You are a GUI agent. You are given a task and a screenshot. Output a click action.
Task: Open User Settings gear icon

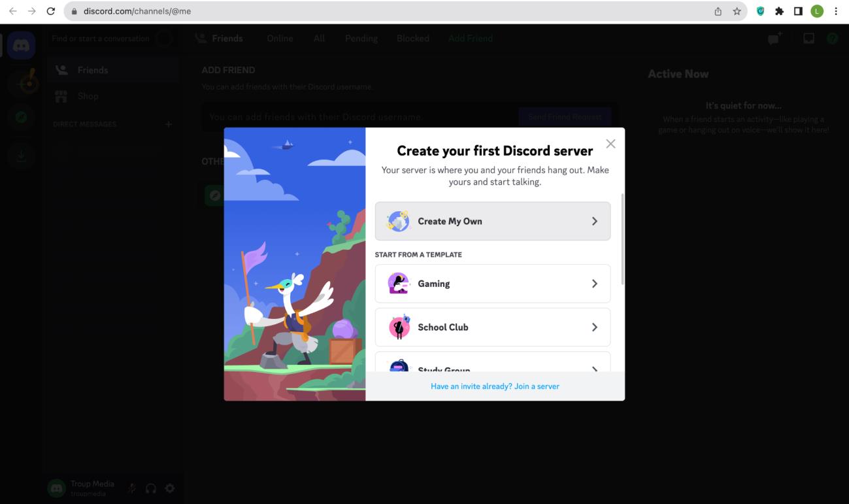pos(170,488)
